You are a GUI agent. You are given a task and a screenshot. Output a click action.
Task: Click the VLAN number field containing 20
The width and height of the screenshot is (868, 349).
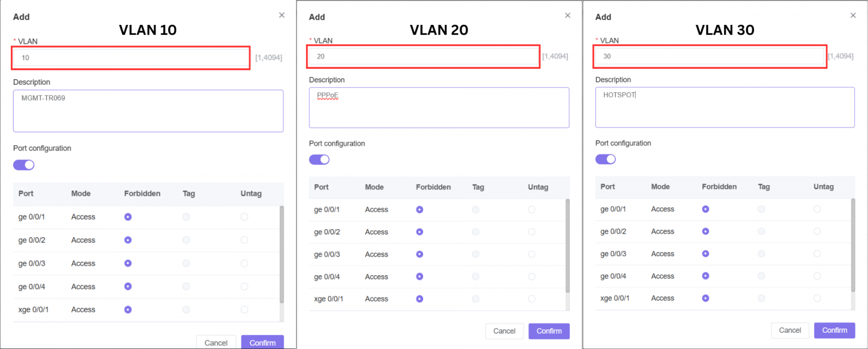pos(423,56)
